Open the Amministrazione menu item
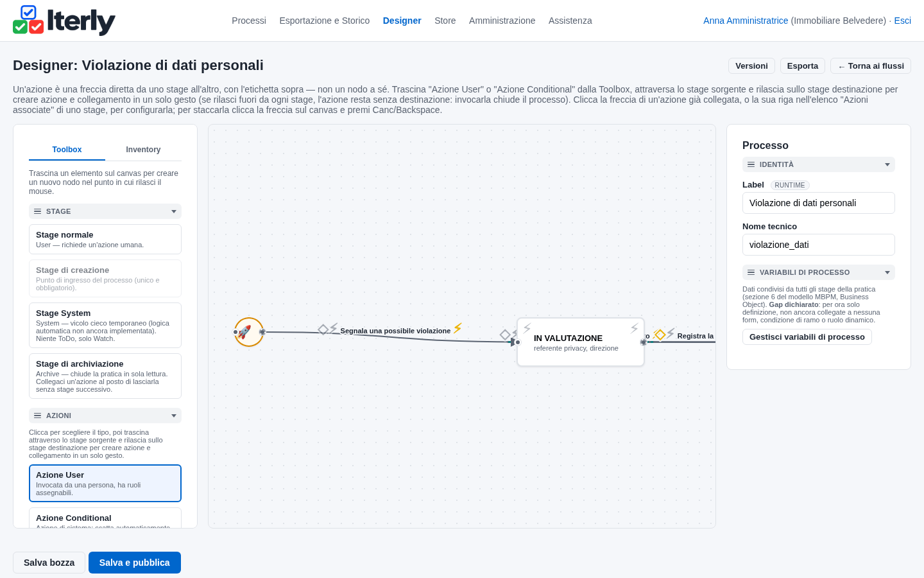Image resolution: width=924 pixels, height=578 pixels. pos(502,21)
